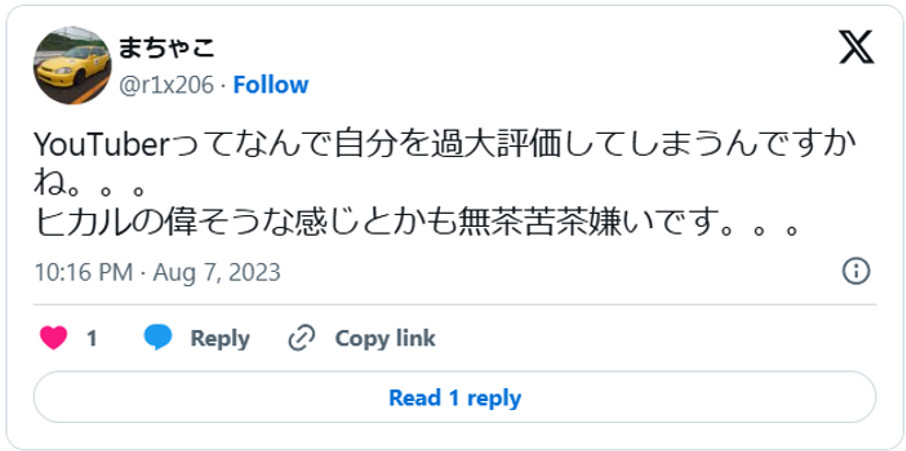Image resolution: width=906 pixels, height=451 pixels.
Task: Open the 10:16 PM · Aug 7, 2023 timestamp
Action: tap(157, 272)
